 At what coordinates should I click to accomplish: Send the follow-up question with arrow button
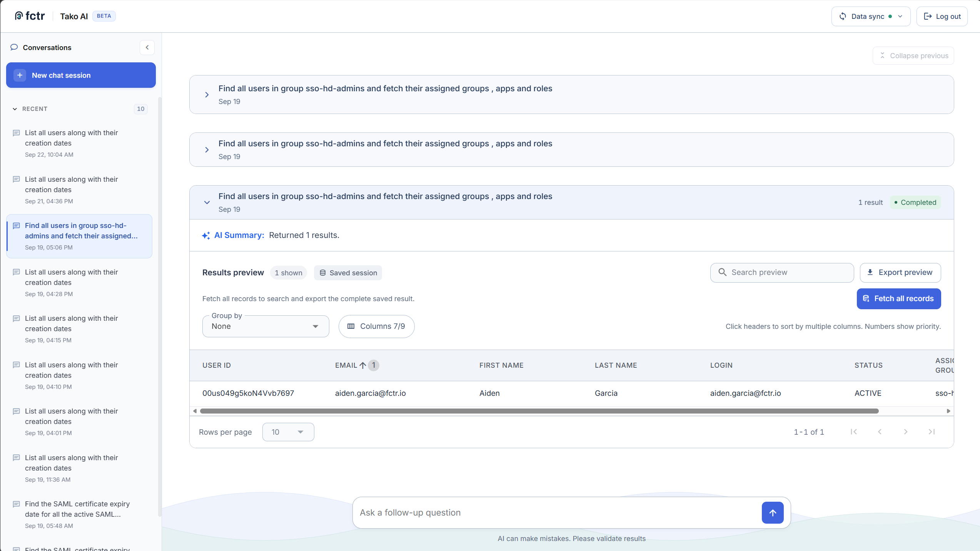click(x=773, y=513)
